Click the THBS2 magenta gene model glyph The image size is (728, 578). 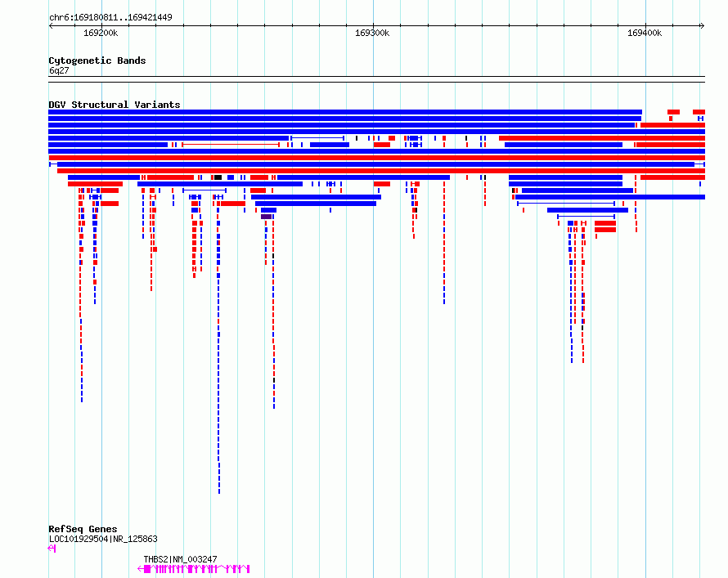(194, 569)
